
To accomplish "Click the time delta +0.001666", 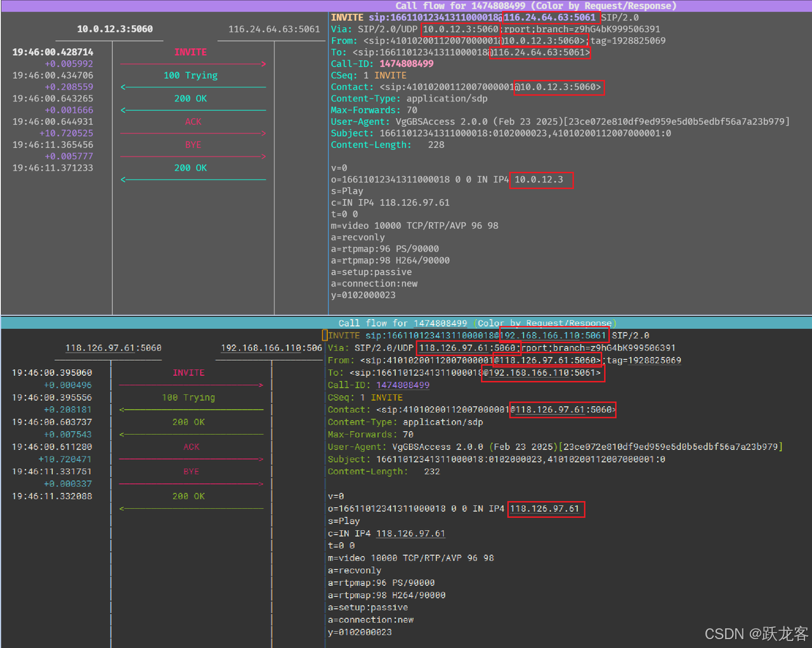I will coord(69,110).
